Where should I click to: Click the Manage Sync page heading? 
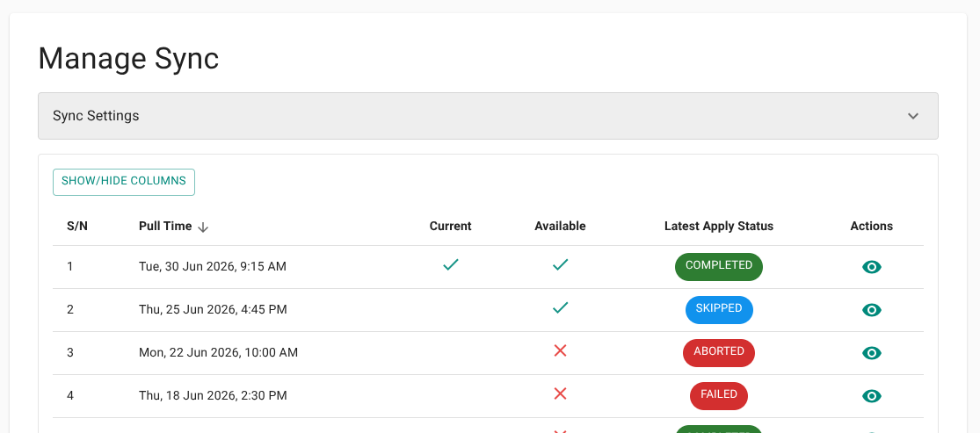pyautogui.click(x=128, y=60)
